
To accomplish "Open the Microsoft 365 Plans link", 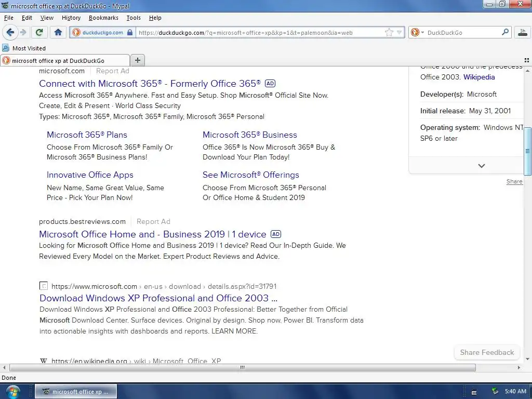I will [87, 135].
